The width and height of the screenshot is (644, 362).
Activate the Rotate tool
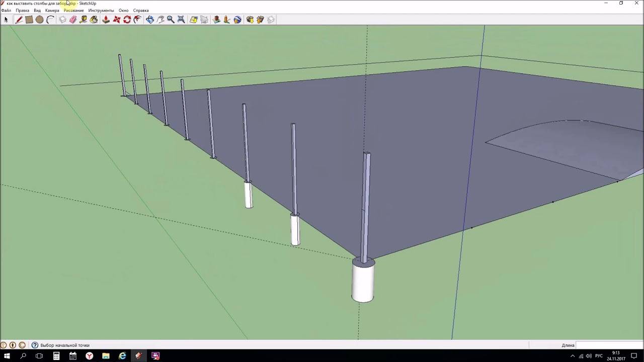127,20
